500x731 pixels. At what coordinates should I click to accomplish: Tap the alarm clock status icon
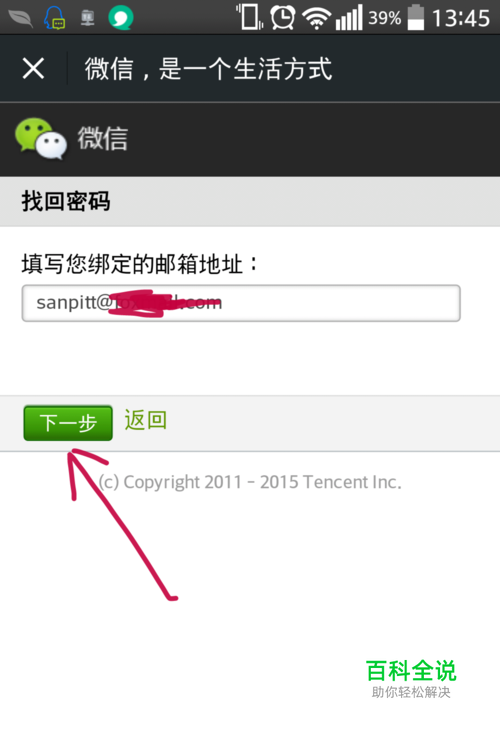(283, 18)
